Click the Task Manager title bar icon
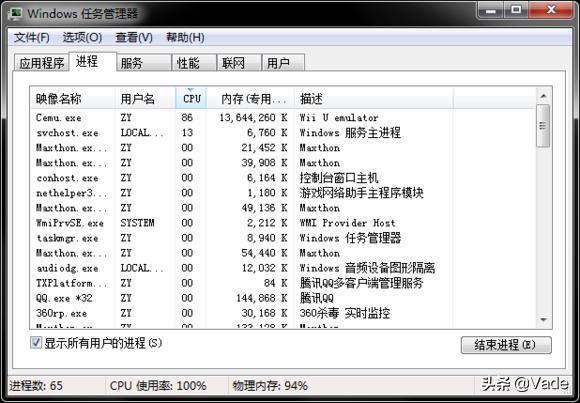Screen dimensions: 580x403 coord(16,14)
